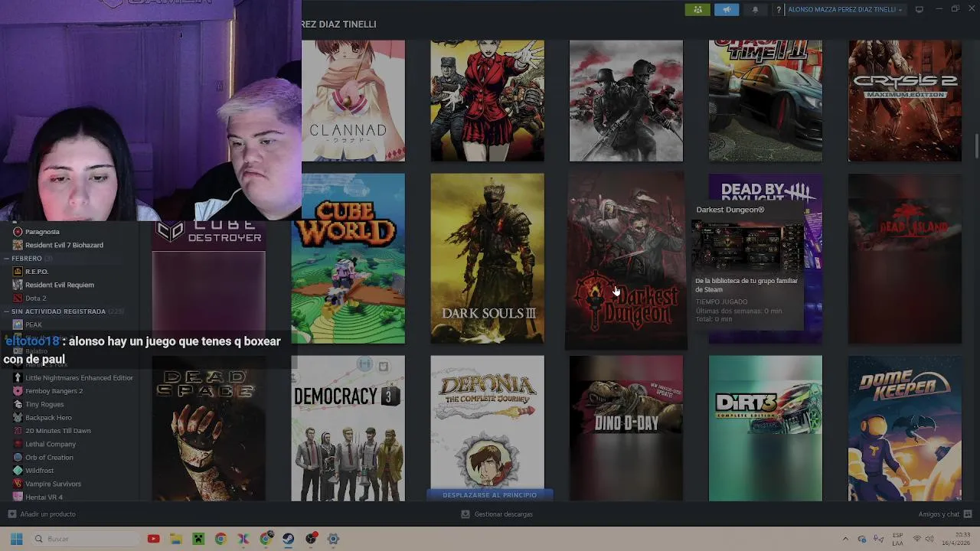Viewport: 980px width, 551px height.
Task: Open the Dino D-Day game cover
Action: pos(626,429)
